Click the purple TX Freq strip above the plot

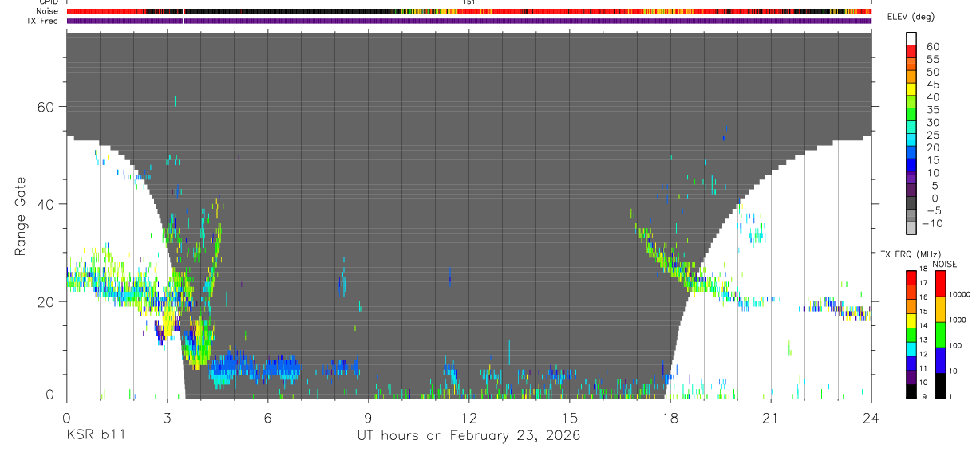click(x=469, y=21)
